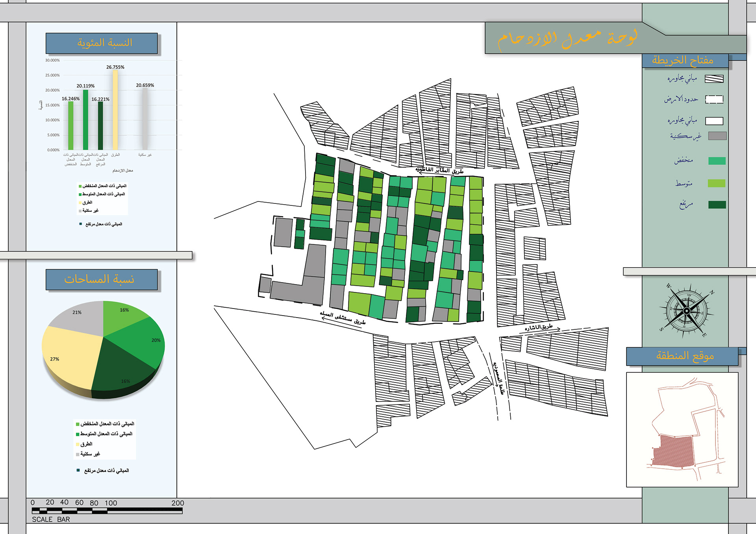Screen dimensions: 756x534
Task: Click the طريق المقابر الفاطمية street label
Action: 440,170
